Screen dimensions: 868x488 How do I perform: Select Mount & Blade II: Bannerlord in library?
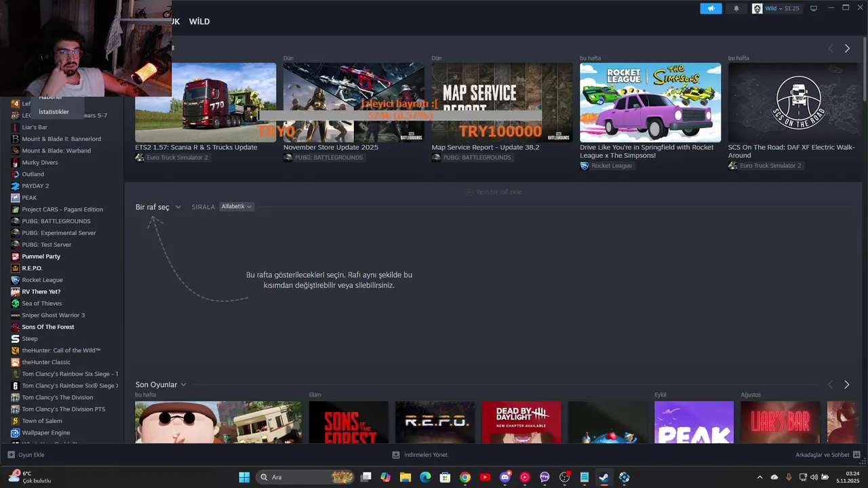click(x=62, y=139)
